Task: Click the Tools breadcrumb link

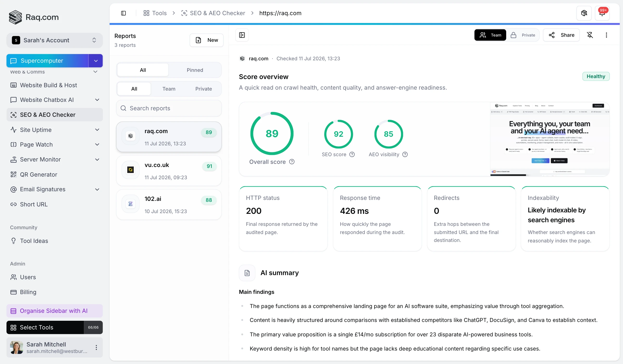Action: (x=159, y=13)
